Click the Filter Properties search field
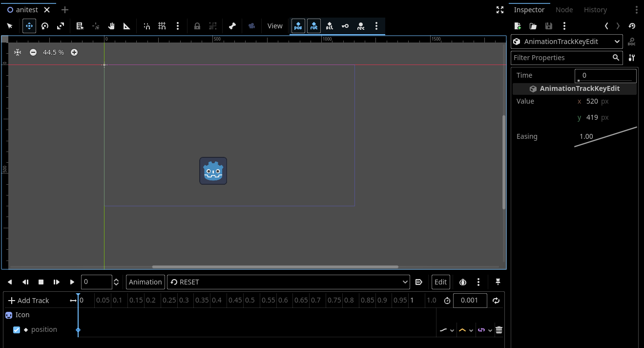This screenshot has height=348, width=644. click(561, 58)
